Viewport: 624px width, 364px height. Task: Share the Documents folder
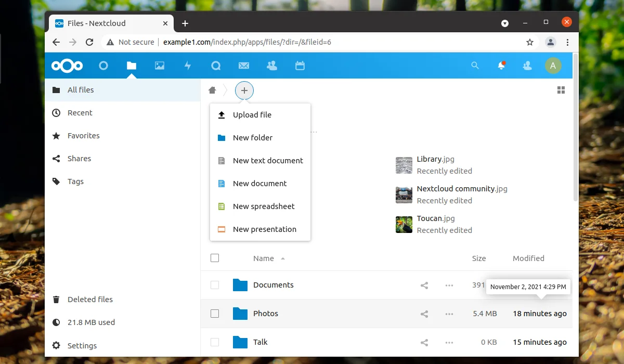click(x=424, y=285)
